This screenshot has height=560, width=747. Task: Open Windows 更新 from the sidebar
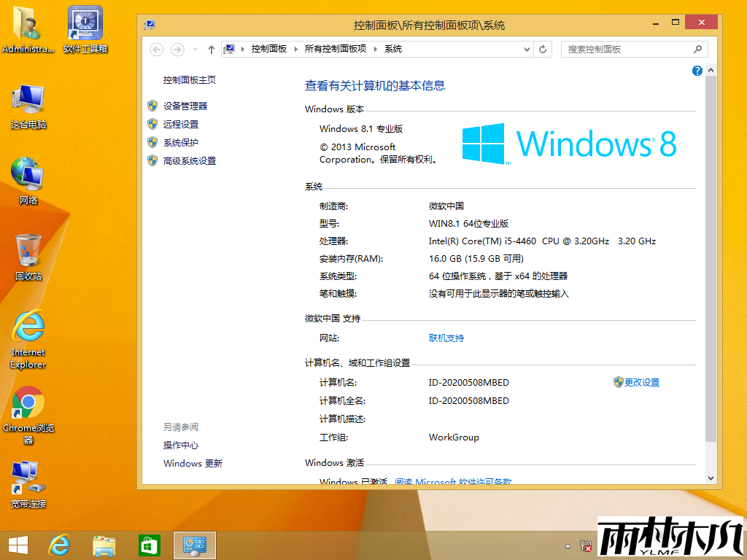tap(192, 463)
